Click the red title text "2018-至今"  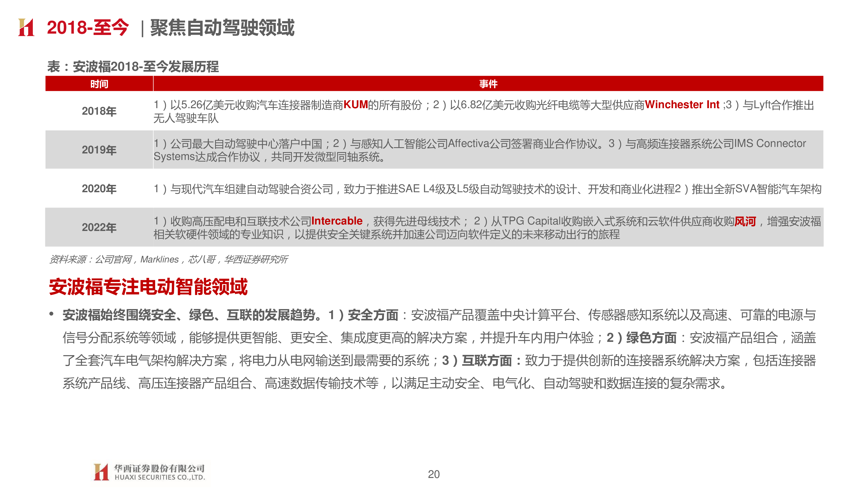point(88,27)
